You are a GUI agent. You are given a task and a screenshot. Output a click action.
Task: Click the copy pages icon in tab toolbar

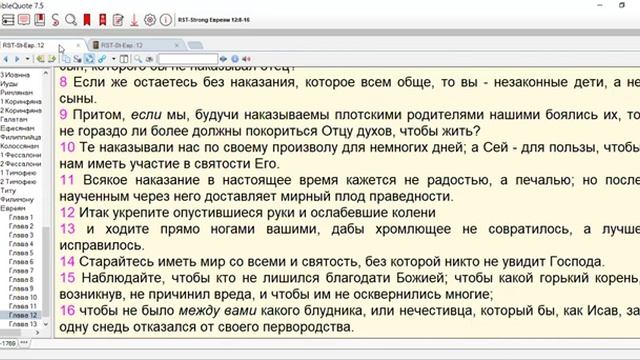click(66, 59)
